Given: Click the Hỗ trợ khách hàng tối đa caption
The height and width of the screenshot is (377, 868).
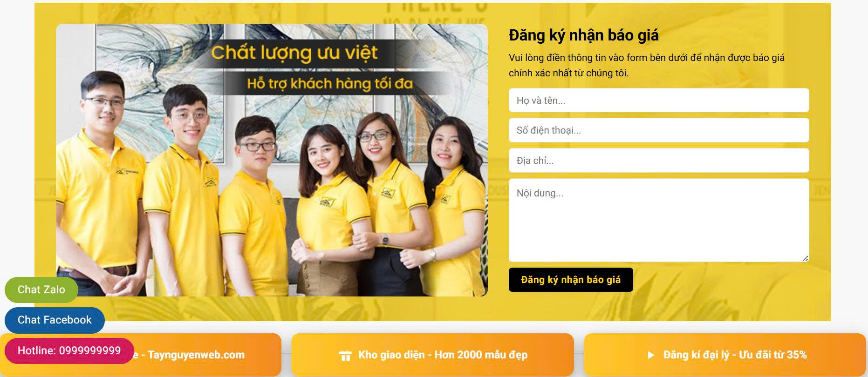Looking at the screenshot, I should coord(330,84).
